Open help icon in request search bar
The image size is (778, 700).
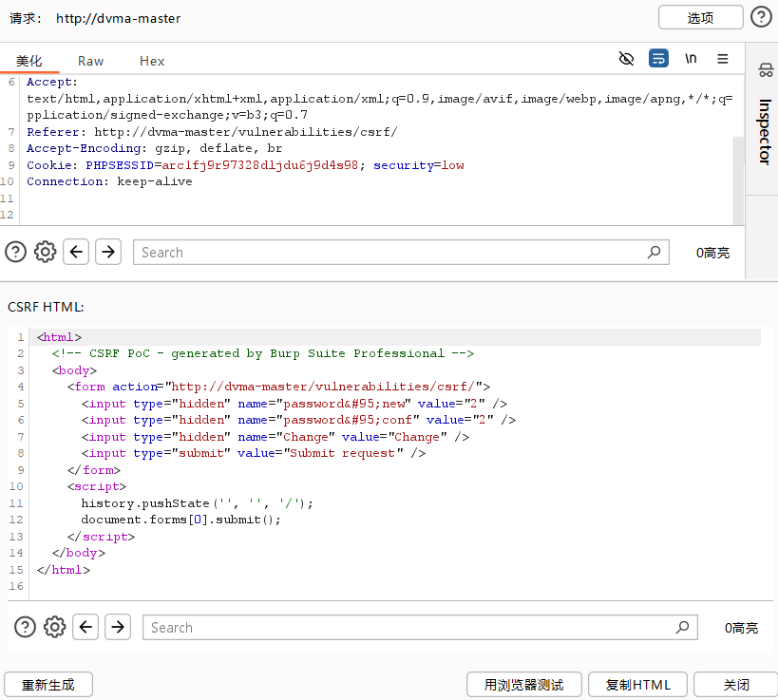16,252
